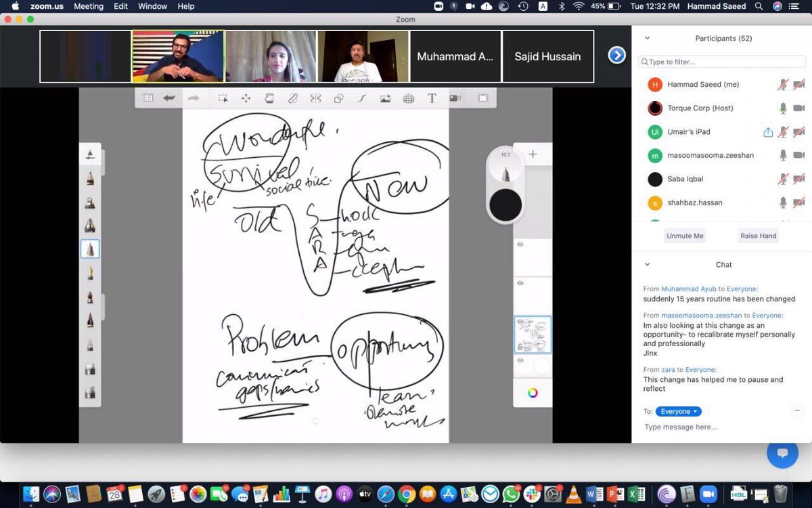Open the brush library icon atop brush palette

pos(90,156)
